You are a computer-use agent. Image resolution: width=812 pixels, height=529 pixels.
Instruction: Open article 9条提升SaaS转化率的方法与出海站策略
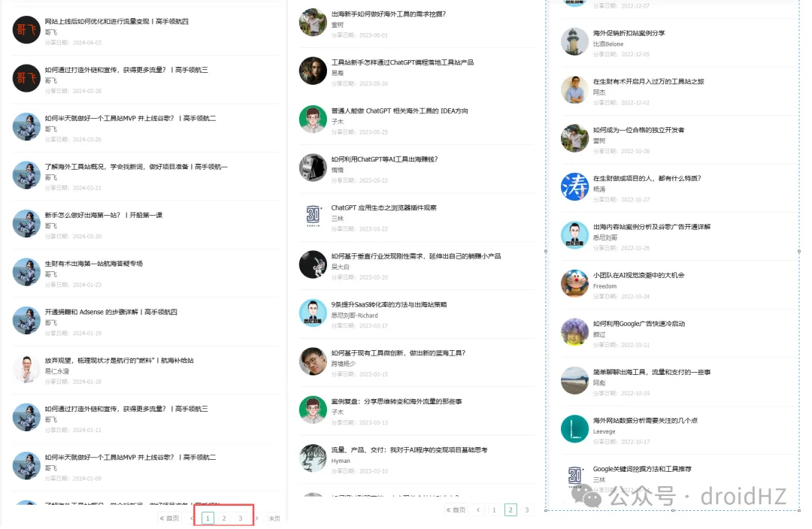[389, 304]
